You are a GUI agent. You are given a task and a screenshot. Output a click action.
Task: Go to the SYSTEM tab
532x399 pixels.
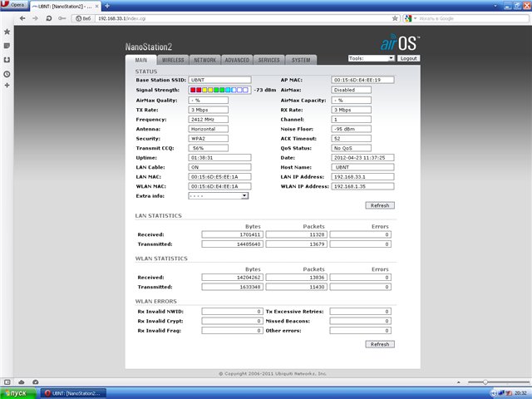pyautogui.click(x=301, y=60)
